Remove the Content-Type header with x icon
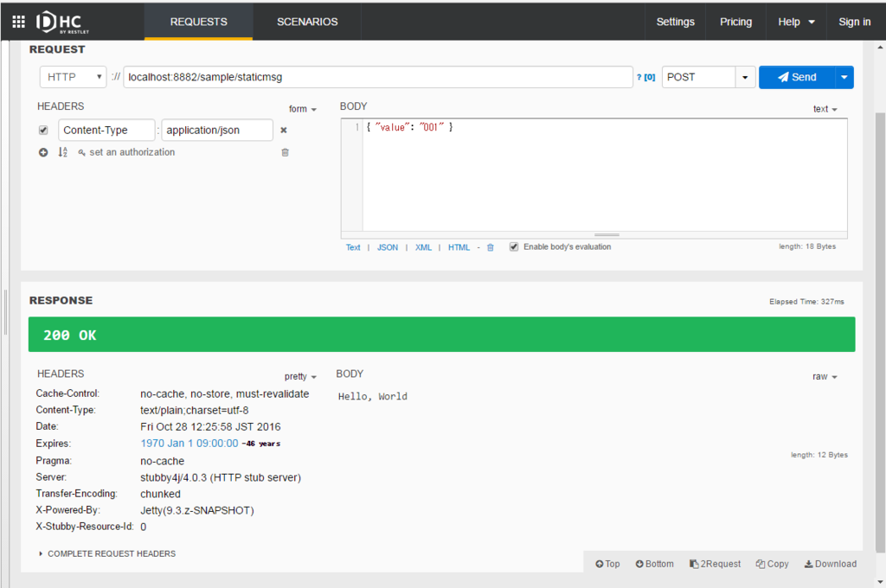This screenshot has height=588, width=886. click(284, 130)
